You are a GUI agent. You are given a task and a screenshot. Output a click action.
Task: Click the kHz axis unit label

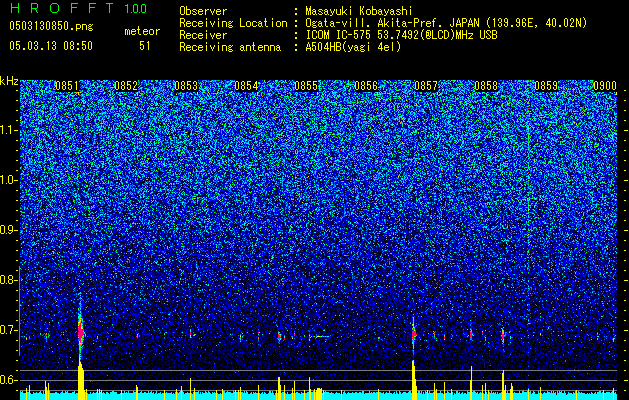click(9, 81)
